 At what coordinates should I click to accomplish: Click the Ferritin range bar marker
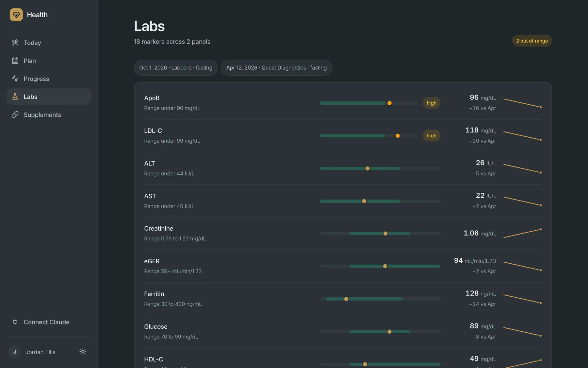click(x=346, y=299)
